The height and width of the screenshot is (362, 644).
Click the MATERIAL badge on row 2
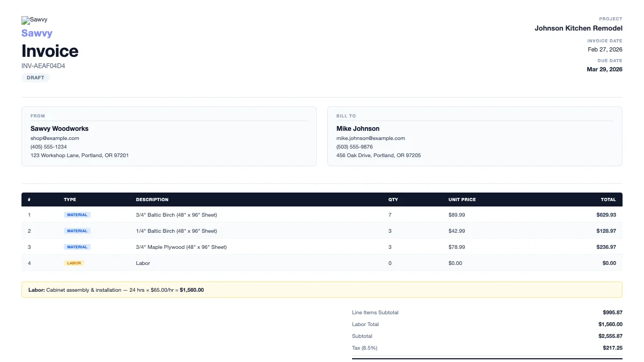[77, 231]
